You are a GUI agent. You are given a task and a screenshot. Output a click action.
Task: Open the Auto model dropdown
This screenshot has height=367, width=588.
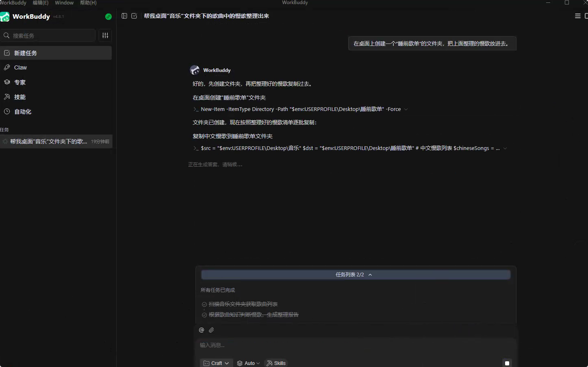coord(248,363)
